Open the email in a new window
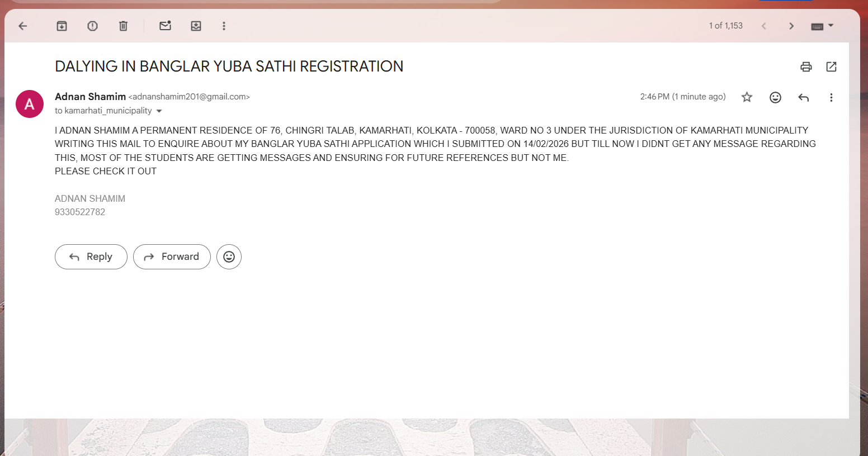 (x=831, y=67)
